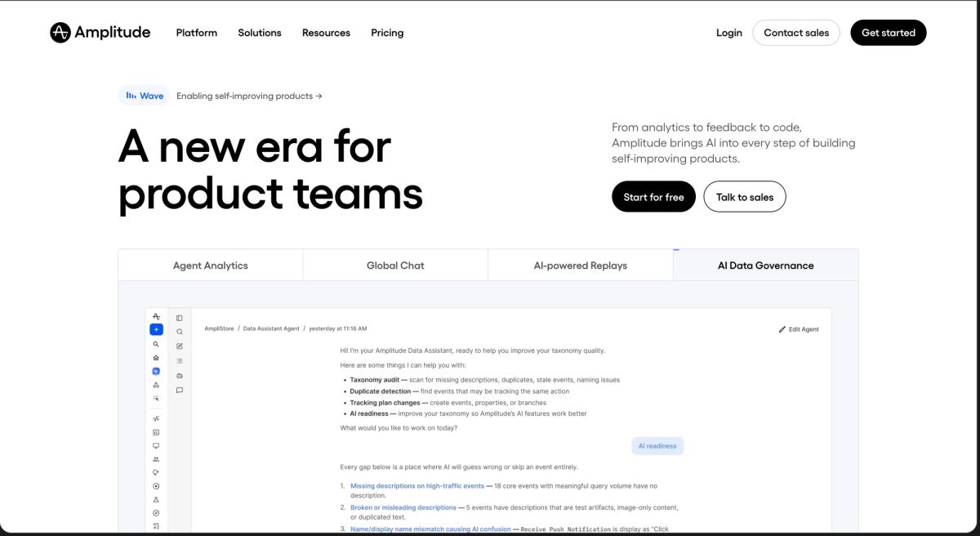Switch to AI-powered Replays tab

[x=581, y=266]
